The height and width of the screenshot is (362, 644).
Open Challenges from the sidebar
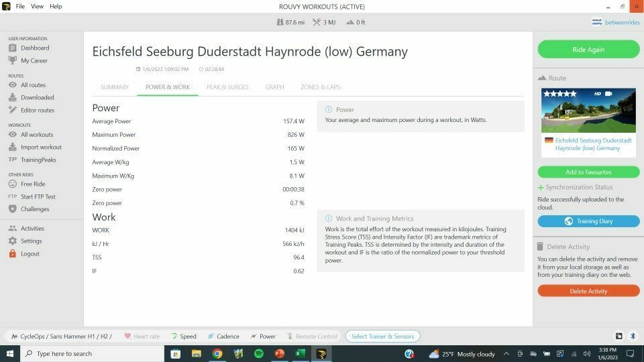[35, 209]
